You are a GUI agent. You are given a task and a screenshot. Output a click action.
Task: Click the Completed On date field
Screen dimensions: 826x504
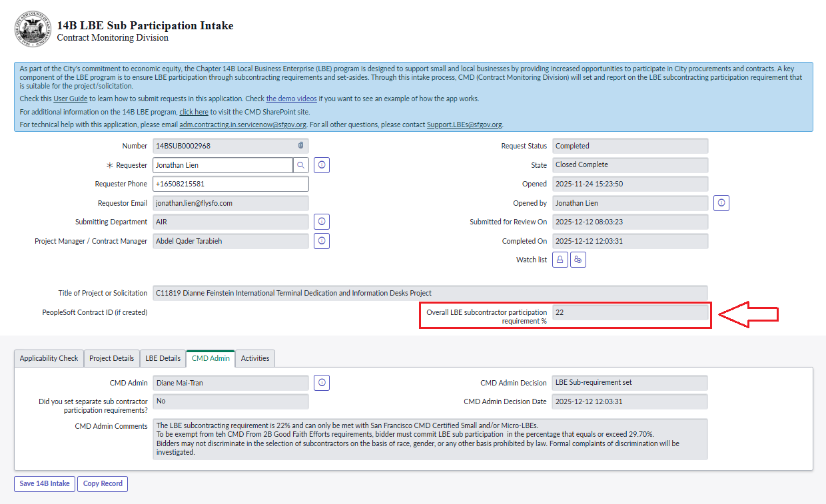(x=630, y=241)
